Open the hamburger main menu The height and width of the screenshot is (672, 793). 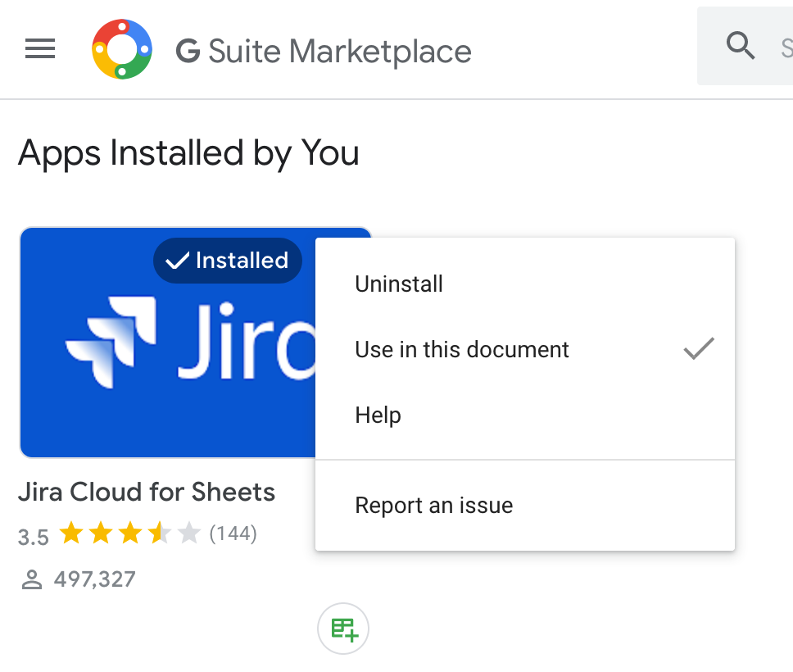pos(40,48)
